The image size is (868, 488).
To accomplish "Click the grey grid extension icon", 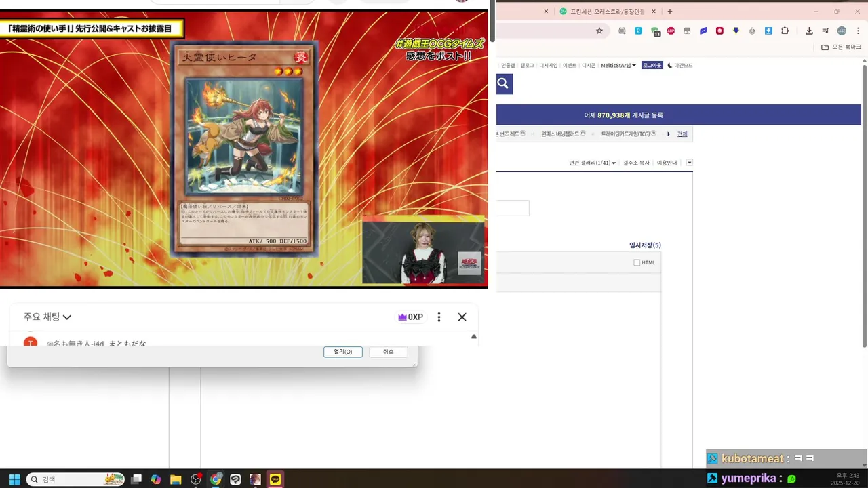I will click(687, 30).
